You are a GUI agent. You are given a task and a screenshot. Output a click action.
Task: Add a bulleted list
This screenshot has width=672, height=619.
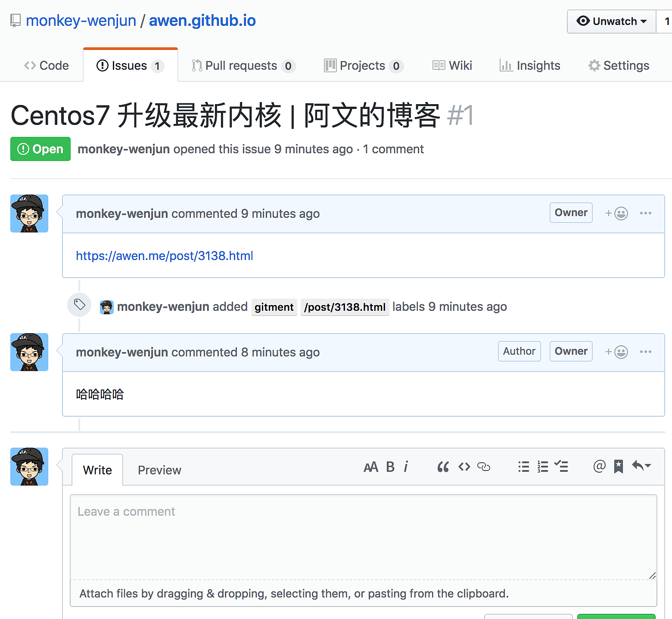pyautogui.click(x=523, y=467)
